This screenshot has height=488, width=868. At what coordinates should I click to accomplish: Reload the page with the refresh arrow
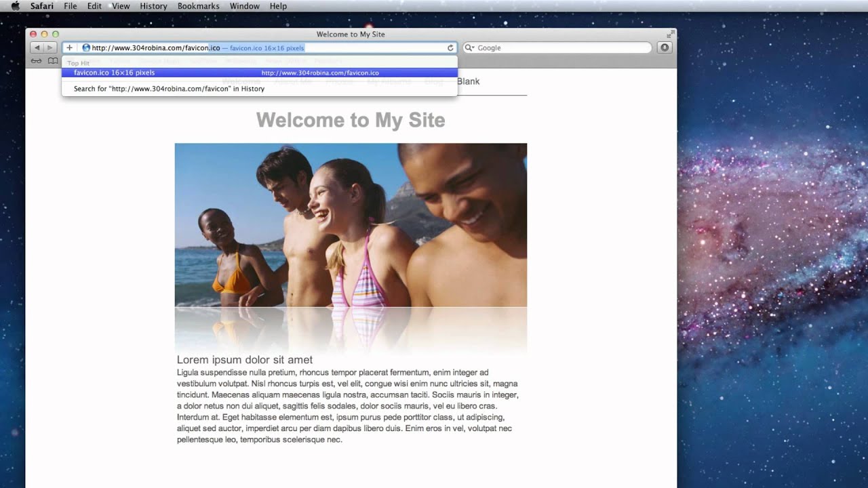pos(450,47)
